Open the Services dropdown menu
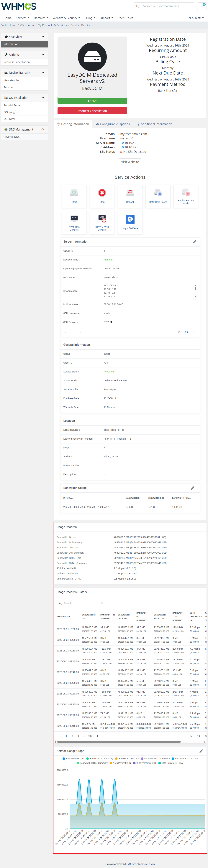 pos(22,18)
